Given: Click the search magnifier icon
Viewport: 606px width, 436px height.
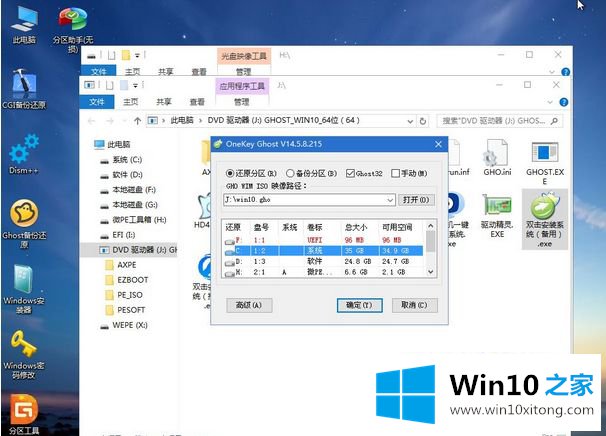Looking at the screenshot, I should [x=554, y=121].
